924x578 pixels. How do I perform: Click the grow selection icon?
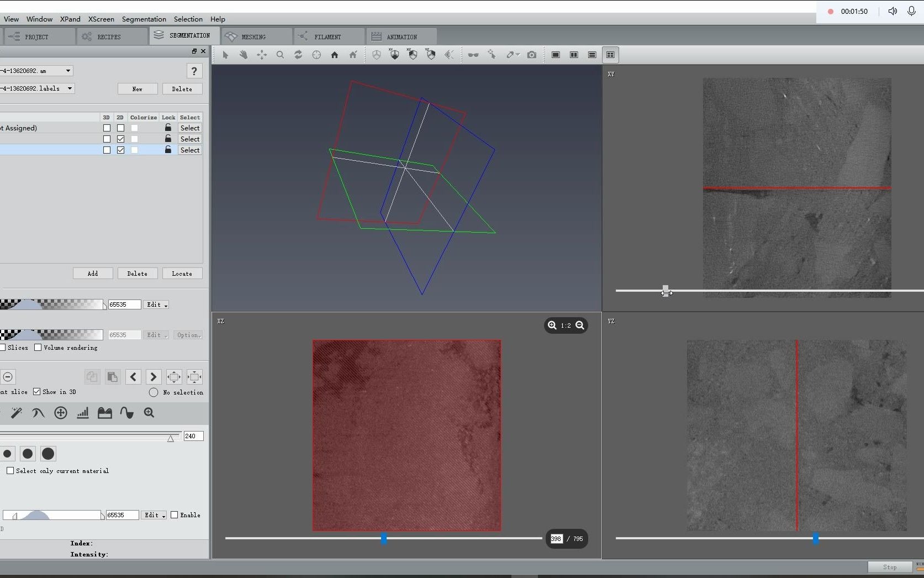(174, 377)
